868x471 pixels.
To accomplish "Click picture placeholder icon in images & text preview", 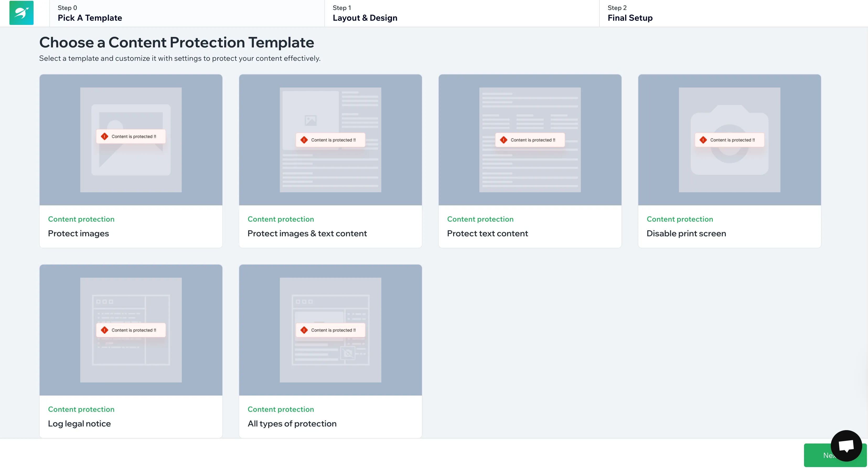I will 310,120.
